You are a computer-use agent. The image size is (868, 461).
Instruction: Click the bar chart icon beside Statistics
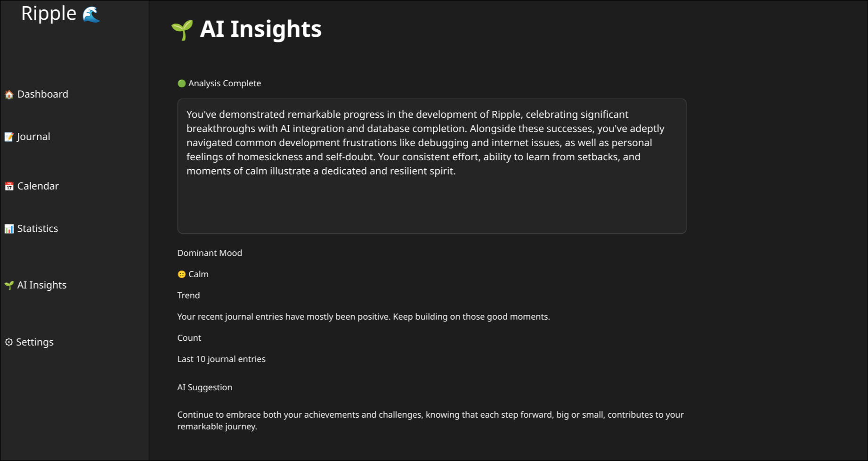[9, 229]
